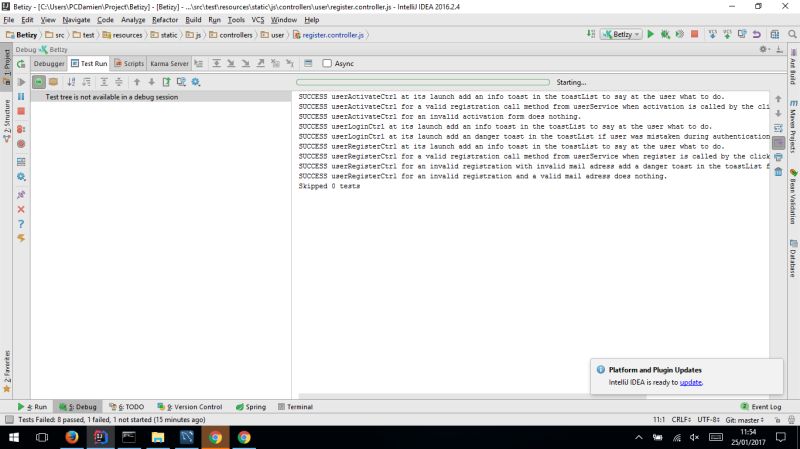Image resolution: width=800 pixels, height=449 pixels.
Task: Toggle Sort Alphabetically in test toolbar
Action: [x=71, y=82]
